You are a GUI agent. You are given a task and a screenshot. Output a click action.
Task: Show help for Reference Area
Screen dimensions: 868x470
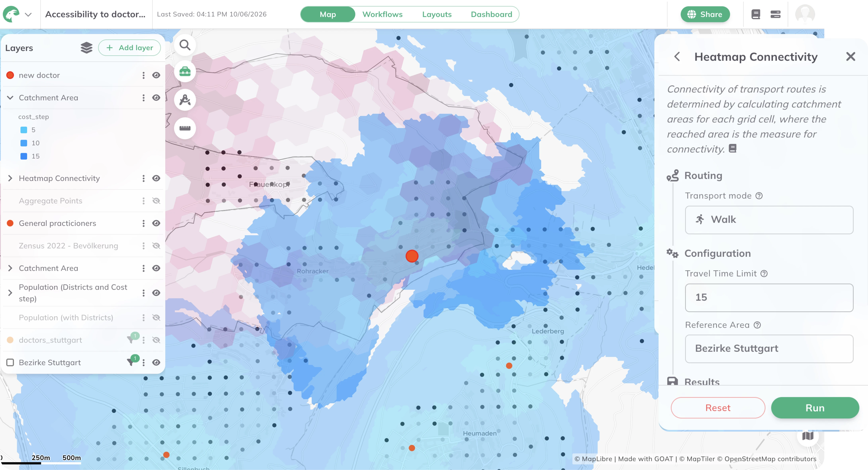757,325
